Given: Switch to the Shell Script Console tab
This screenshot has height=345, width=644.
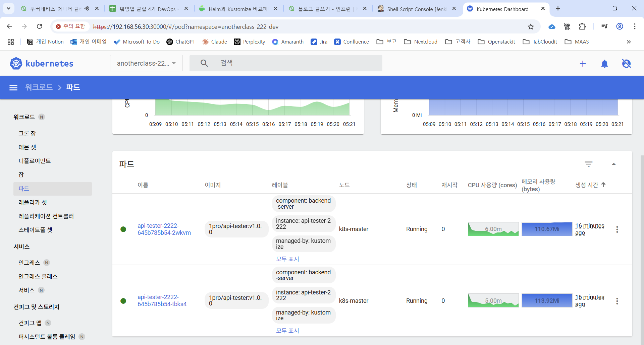Looking at the screenshot, I should coord(417,9).
